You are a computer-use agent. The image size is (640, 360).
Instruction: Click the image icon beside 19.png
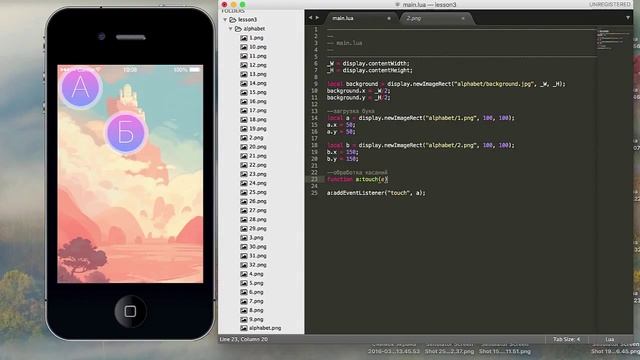point(244,129)
